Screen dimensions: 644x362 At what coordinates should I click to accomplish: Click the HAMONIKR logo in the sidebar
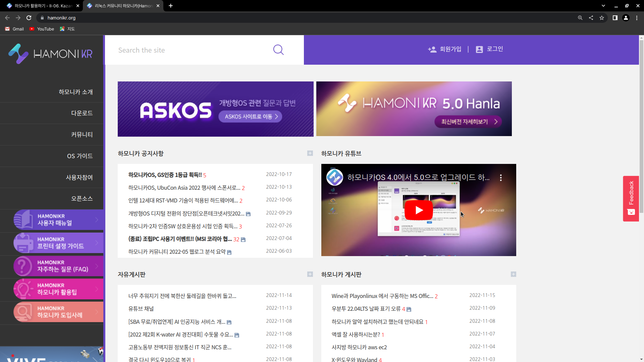51,54
